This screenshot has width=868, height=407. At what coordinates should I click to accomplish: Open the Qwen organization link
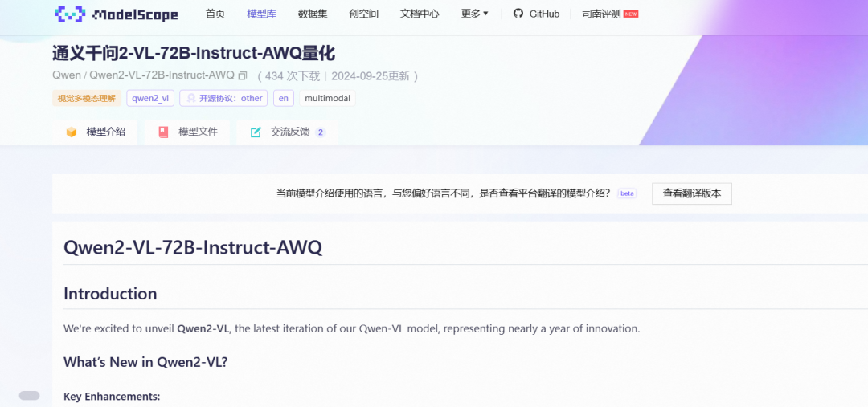coord(67,75)
